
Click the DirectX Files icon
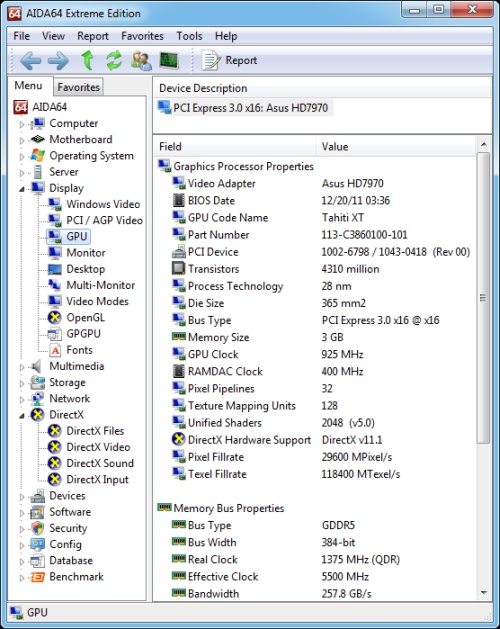click(x=55, y=431)
